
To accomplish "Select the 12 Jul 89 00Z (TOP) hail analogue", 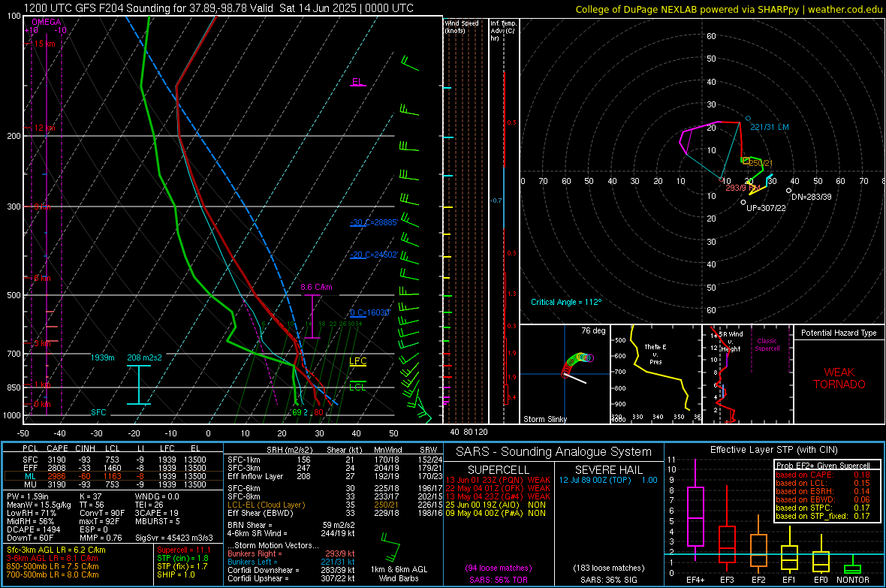I will pos(608,480).
